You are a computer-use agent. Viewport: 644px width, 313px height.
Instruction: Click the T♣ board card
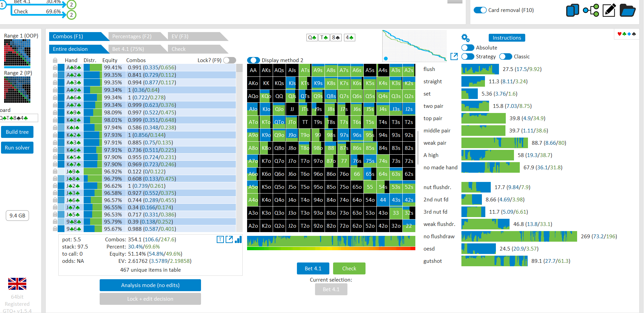tap(324, 38)
